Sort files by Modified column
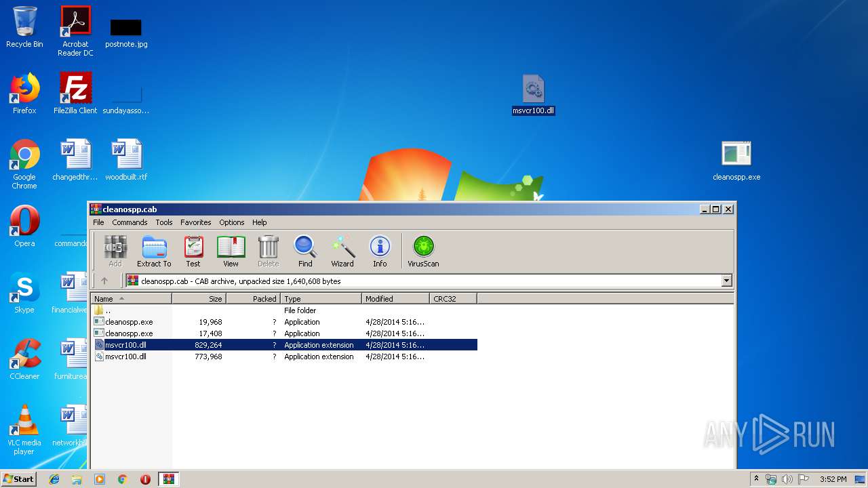The image size is (868, 488). (x=396, y=299)
